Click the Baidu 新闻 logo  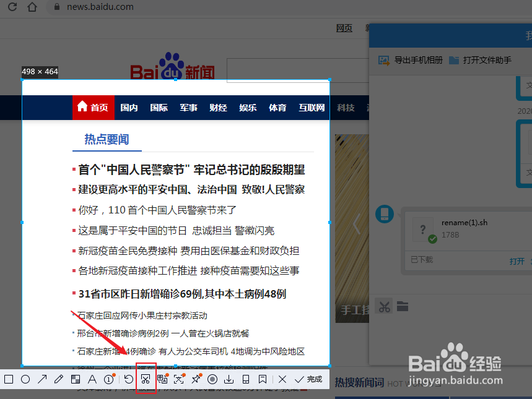click(172, 66)
